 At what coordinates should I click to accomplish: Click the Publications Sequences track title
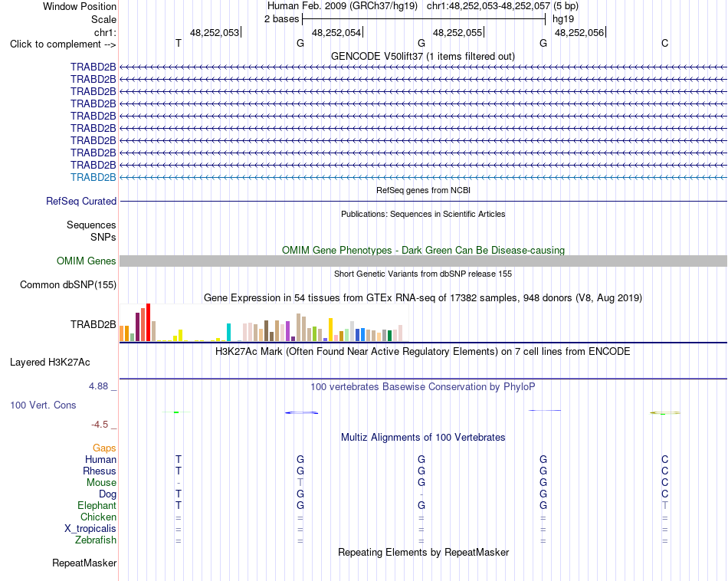click(423, 214)
